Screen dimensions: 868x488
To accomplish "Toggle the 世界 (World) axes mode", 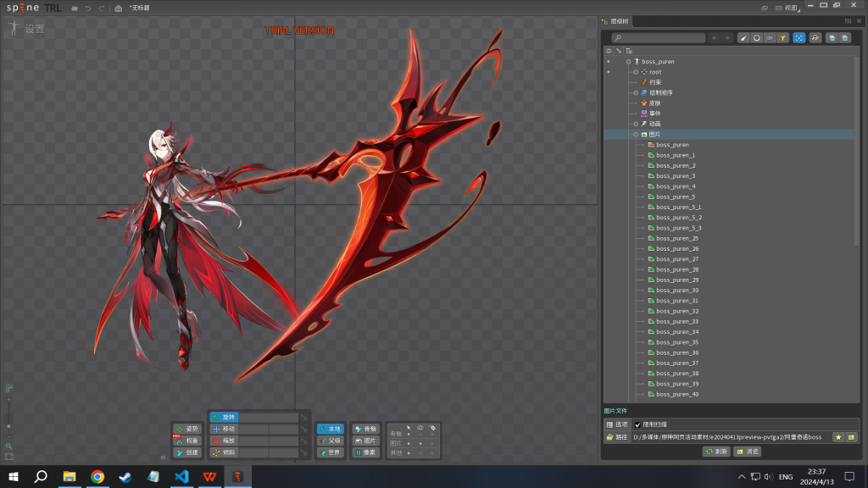I will click(x=331, y=452).
